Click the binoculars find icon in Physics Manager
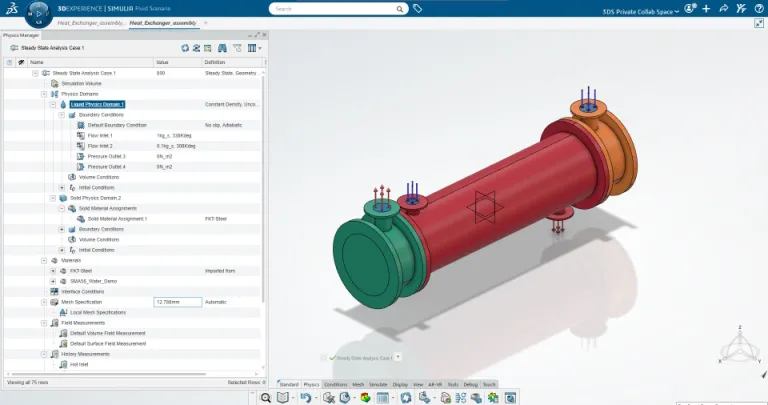 pyautogui.click(x=222, y=48)
